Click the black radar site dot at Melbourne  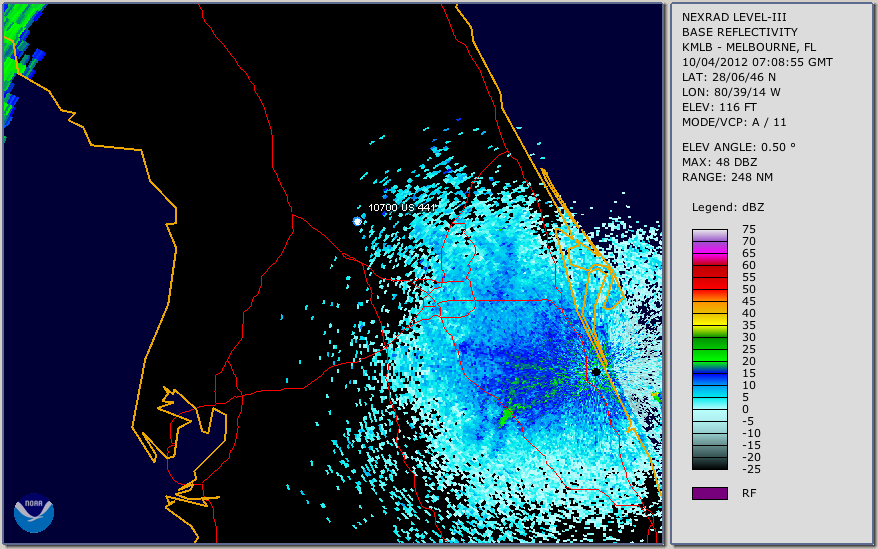(x=596, y=372)
